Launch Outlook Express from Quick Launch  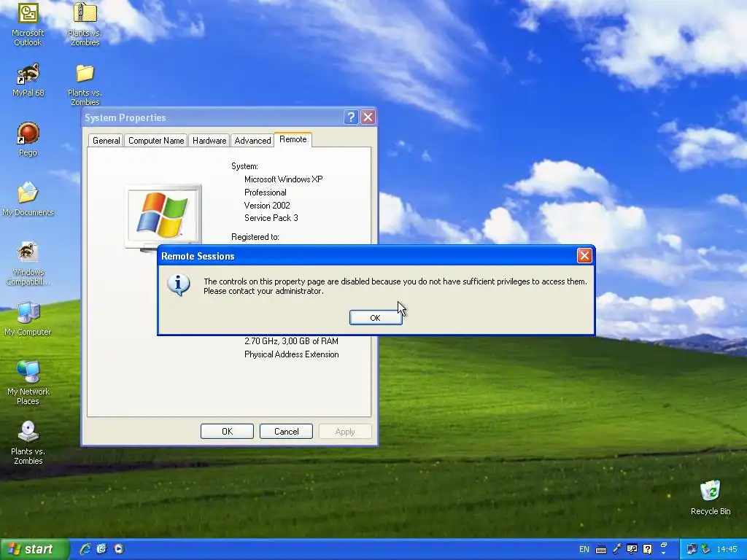(x=102, y=549)
